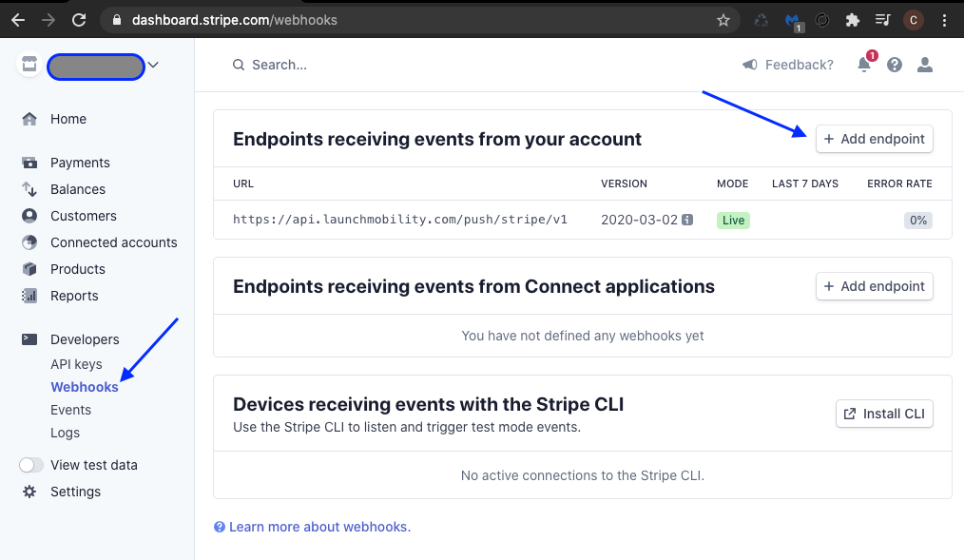The image size is (964, 560).
Task: Click the VERSION column header
Action: [624, 183]
